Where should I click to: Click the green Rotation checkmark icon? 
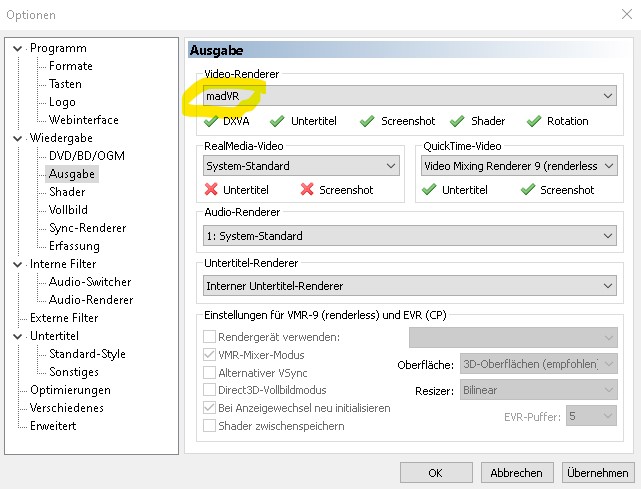click(x=534, y=121)
